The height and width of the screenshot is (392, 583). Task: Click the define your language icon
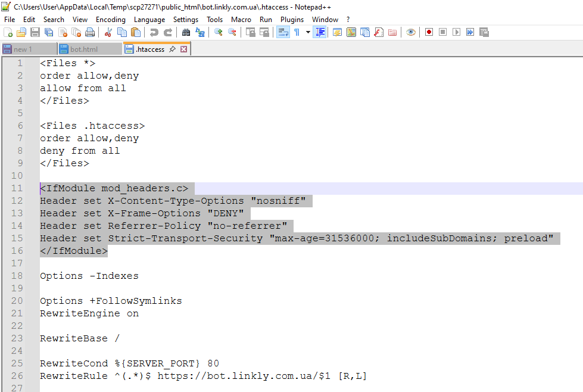(338, 32)
